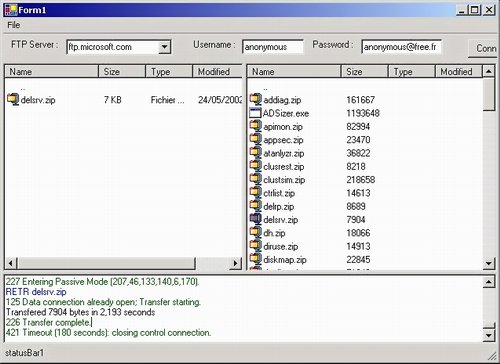Click remote pane scroll down arrow
Image resolution: width=500 pixels, height=364 pixels.
click(489, 263)
